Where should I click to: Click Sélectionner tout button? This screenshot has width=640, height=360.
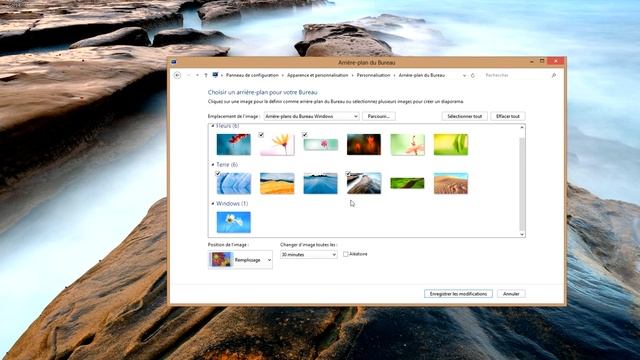pyautogui.click(x=464, y=116)
